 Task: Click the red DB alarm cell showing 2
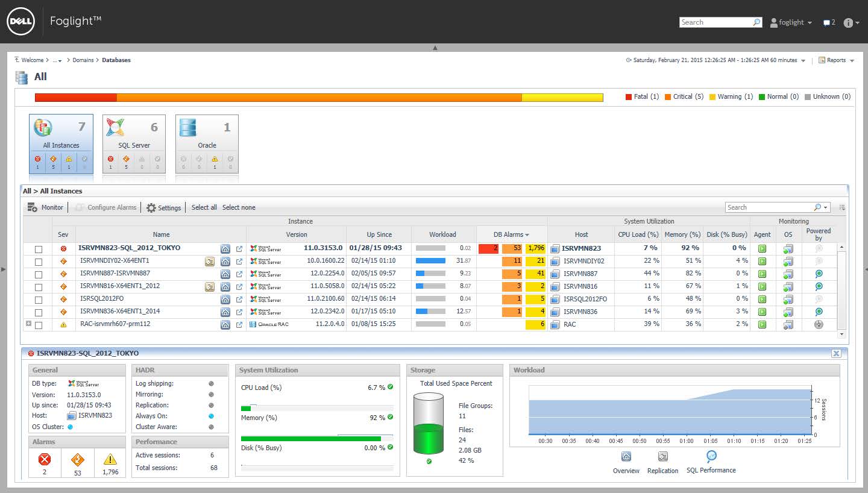tap(488, 248)
